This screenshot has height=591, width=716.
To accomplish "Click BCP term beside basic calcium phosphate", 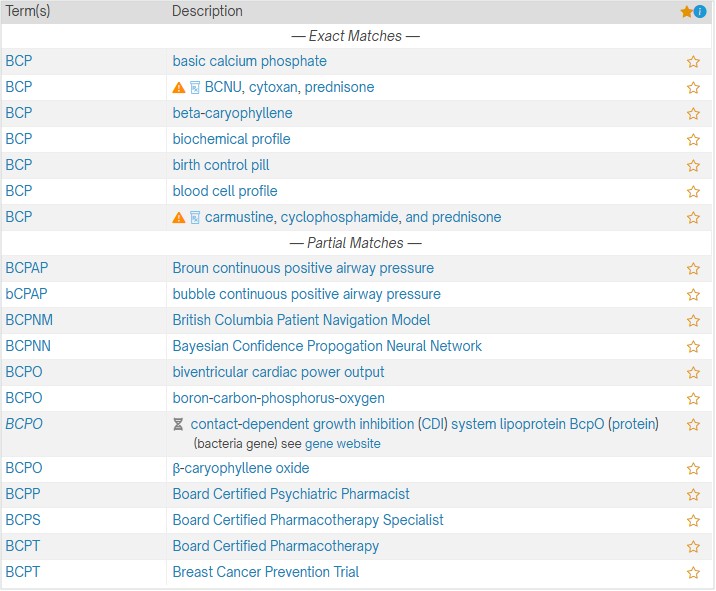I will tap(19, 61).
